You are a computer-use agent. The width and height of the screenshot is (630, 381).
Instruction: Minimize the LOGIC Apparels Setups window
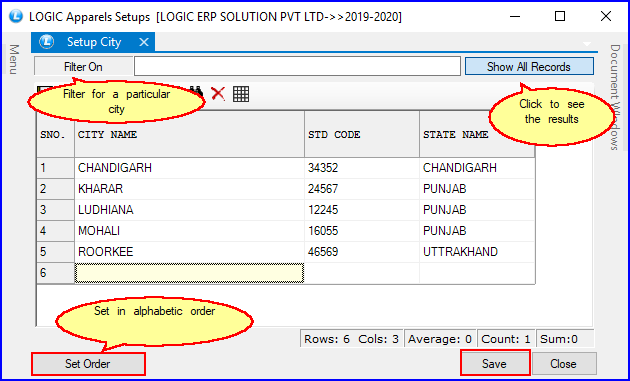(514, 16)
